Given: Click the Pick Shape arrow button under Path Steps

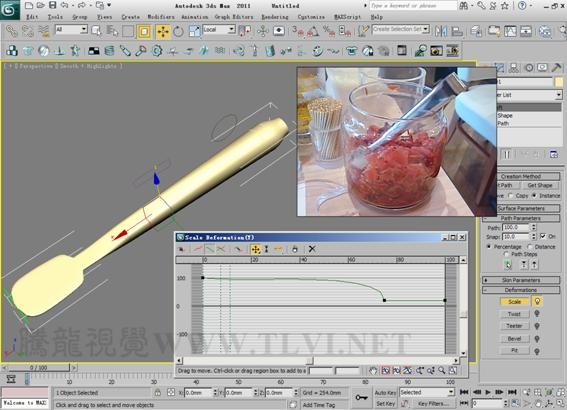Looking at the screenshot, I should coord(508,265).
